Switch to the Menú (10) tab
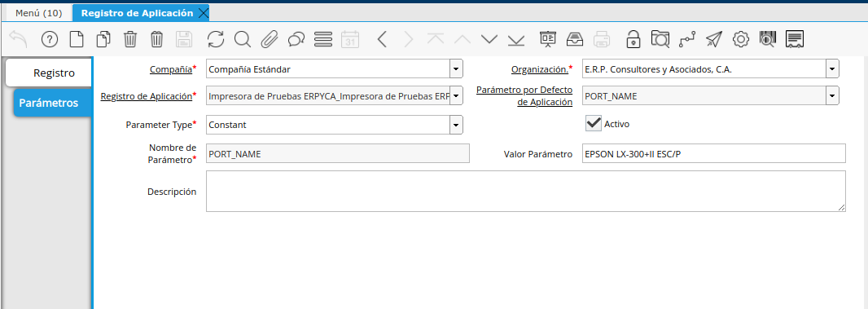868x309 pixels. coord(39,13)
